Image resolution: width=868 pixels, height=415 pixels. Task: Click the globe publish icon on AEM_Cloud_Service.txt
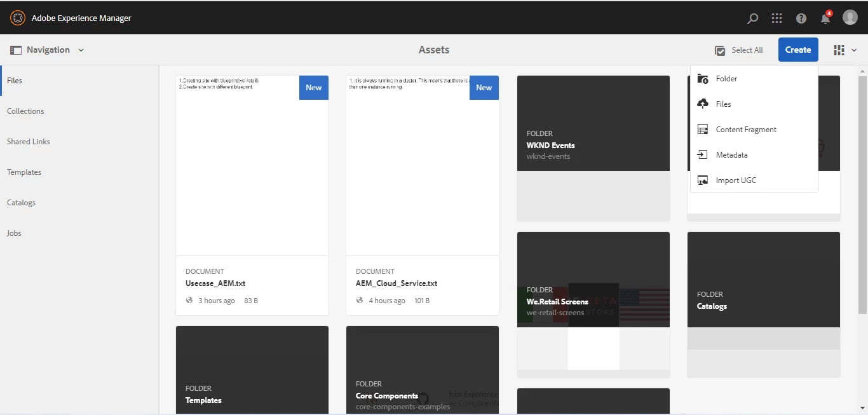coord(360,301)
